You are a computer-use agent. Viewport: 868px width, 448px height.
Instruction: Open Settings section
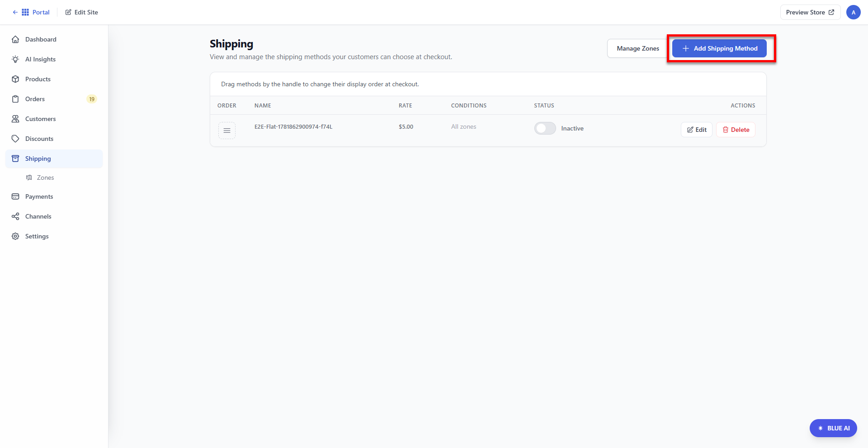click(54, 236)
